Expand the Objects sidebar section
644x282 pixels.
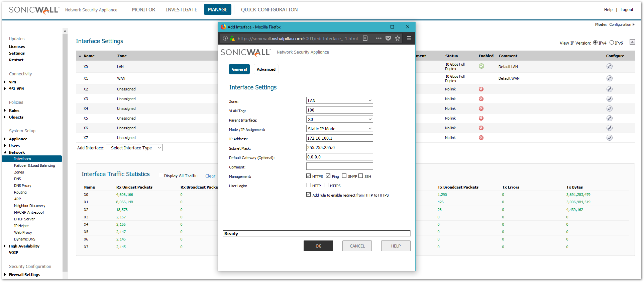[5, 117]
